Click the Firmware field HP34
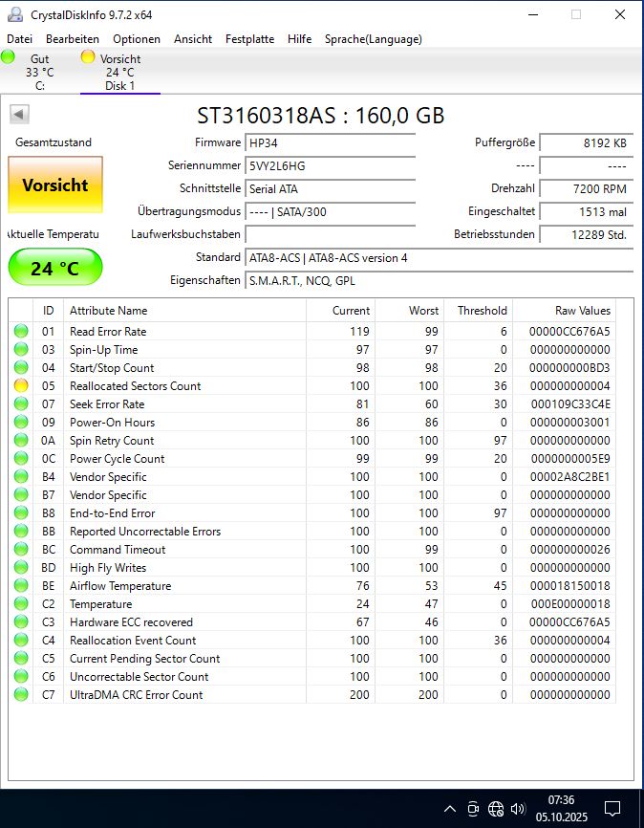This screenshot has width=644, height=828. point(330,142)
